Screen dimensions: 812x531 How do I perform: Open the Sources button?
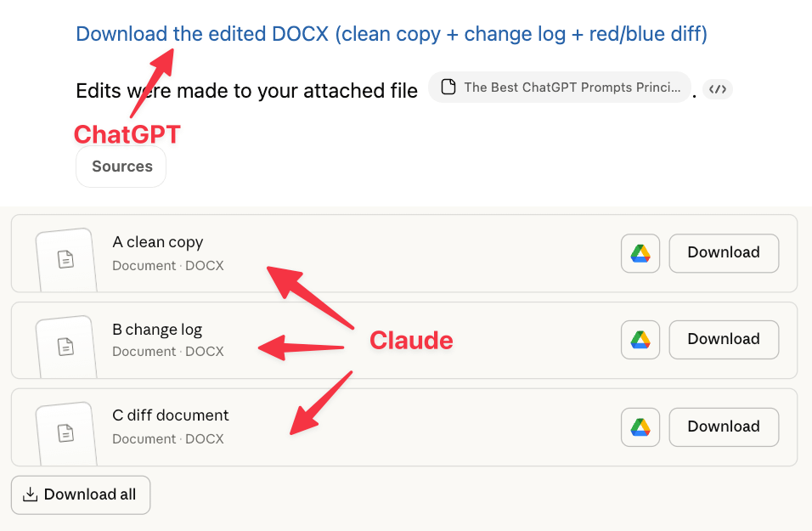(x=121, y=167)
